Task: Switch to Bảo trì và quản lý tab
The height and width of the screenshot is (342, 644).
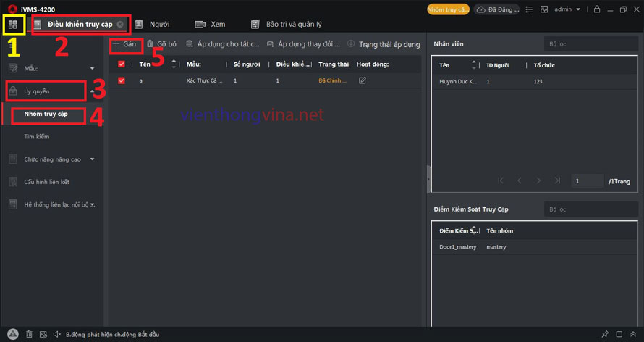Action: tap(287, 25)
